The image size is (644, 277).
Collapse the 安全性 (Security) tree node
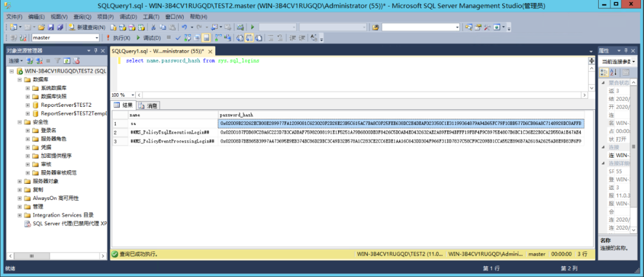point(20,122)
